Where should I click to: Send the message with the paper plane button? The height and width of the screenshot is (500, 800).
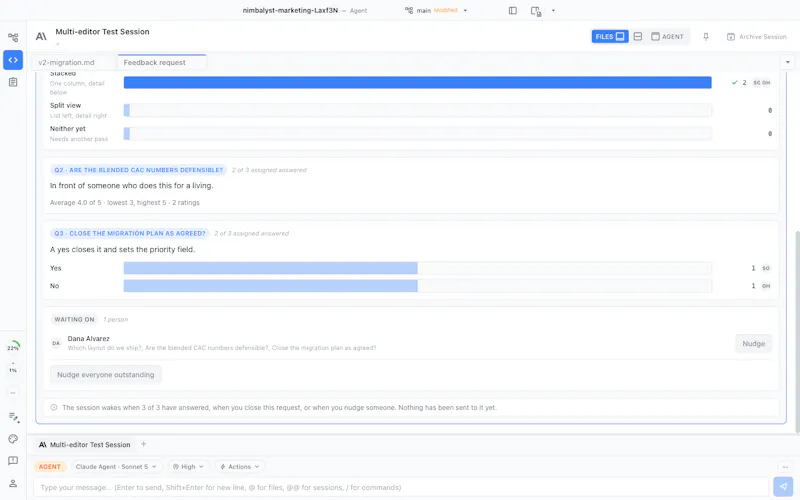[783, 487]
